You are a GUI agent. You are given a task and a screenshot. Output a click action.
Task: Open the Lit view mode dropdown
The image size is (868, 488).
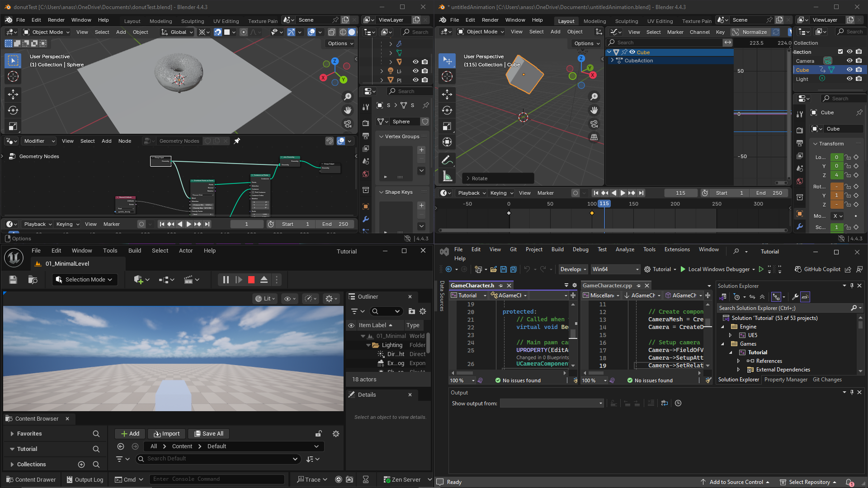265,299
